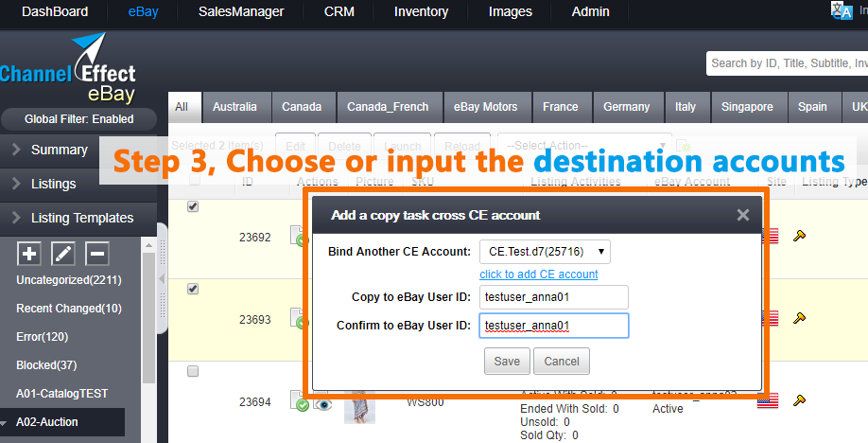This screenshot has width=868, height=443.
Task: Click the add category plus icon
Action: [29, 254]
